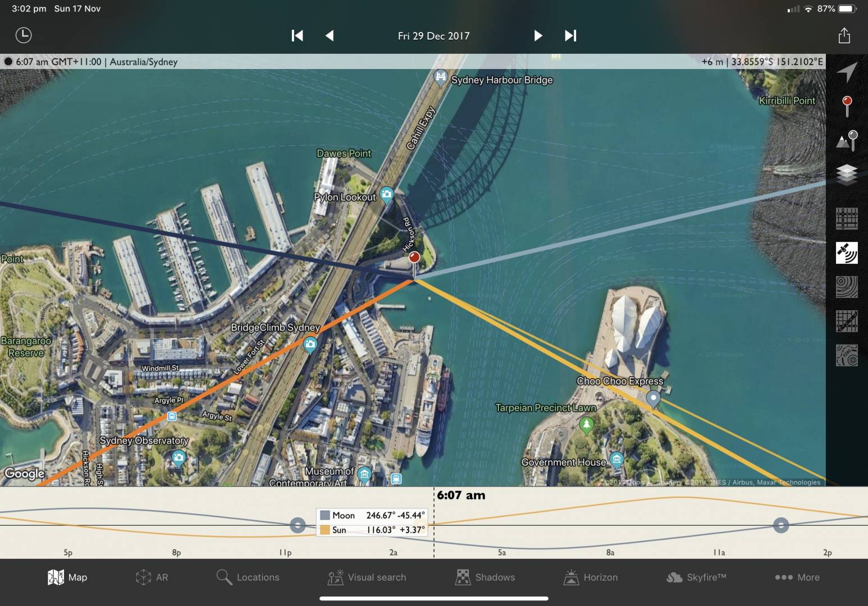Screen dimensions: 868x606
Task: Open the Locations tab
Action: tap(248, 577)
